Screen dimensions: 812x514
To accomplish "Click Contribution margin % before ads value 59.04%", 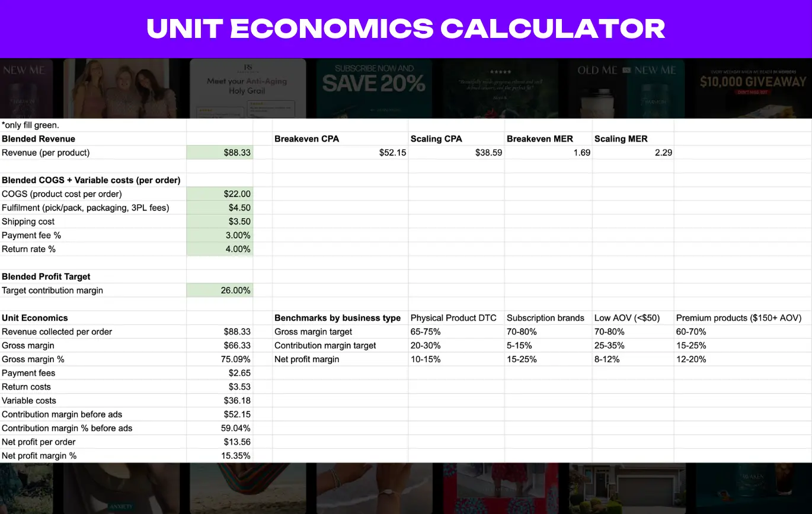I will pos(235,428).
